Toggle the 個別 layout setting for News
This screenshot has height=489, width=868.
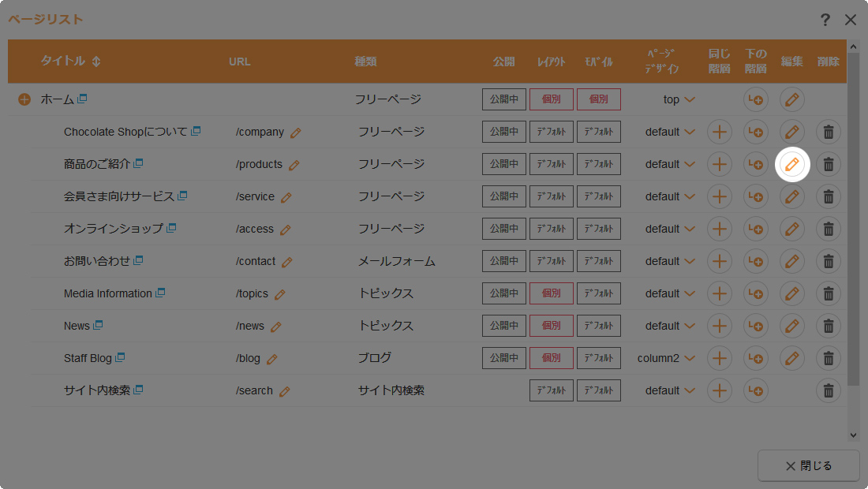[551, 326]
